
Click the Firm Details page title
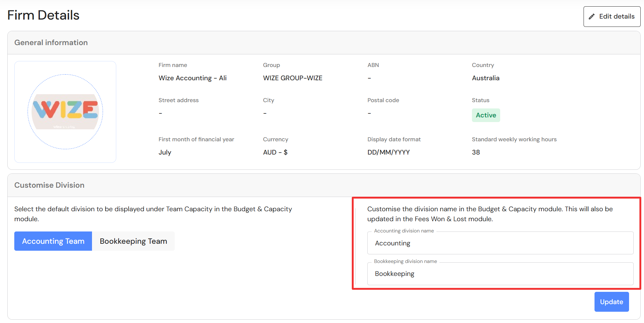click(43, 15)
